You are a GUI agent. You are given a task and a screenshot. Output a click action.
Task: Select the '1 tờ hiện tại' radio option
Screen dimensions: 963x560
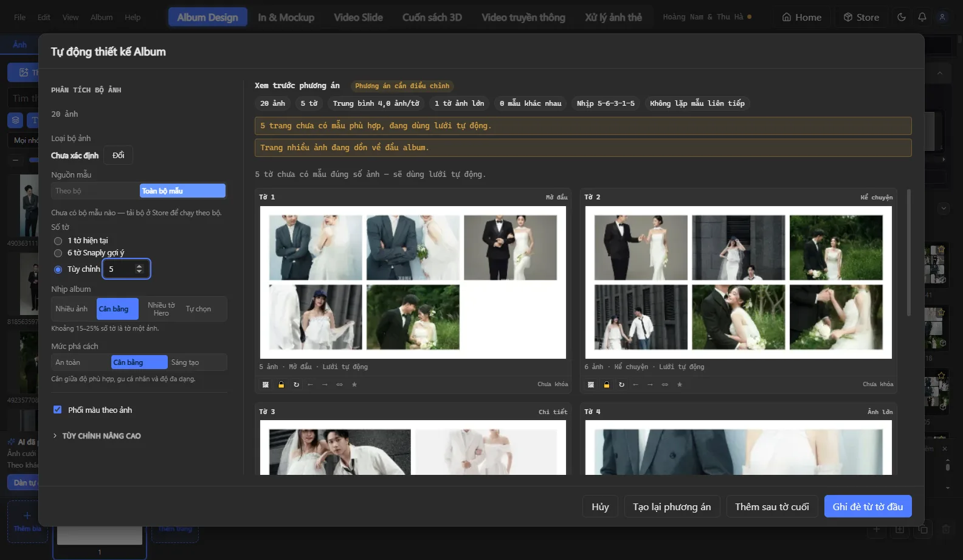pyautogui.click(x=58, y=241)
